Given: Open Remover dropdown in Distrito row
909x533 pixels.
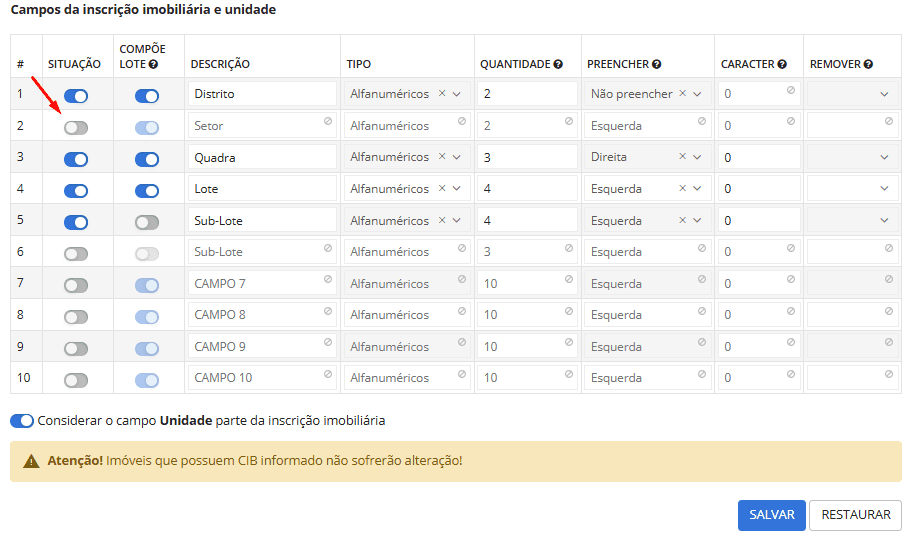Looking at the screenshot, I should point(852,94).
